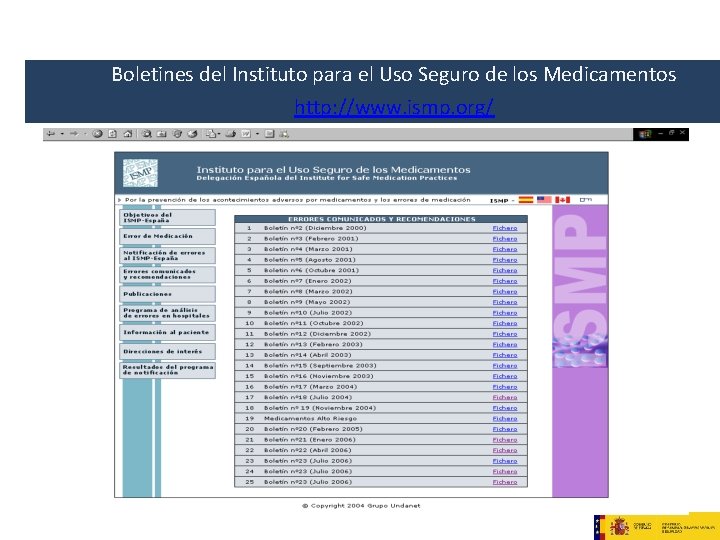Open the Publicaciones menu item
Screen dimensions: 720x540
167,294
